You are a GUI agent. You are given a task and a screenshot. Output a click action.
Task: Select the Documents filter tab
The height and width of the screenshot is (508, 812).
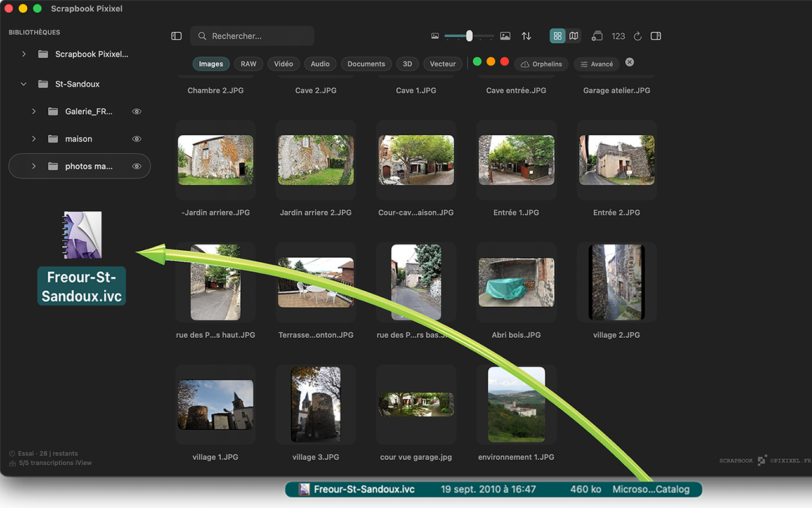coord(367,63)
